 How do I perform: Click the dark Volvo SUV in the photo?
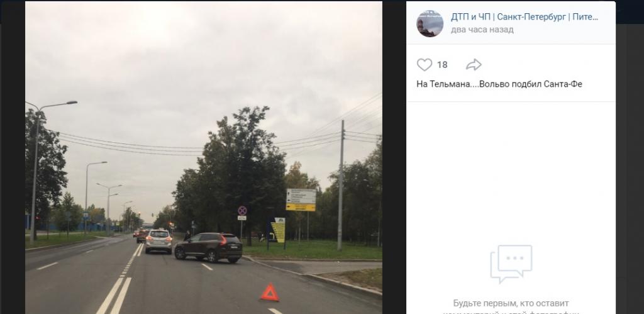click(208, 247)
